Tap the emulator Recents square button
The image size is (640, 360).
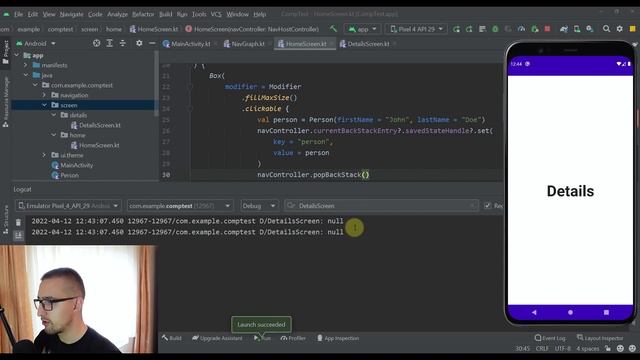click(606, 312)
